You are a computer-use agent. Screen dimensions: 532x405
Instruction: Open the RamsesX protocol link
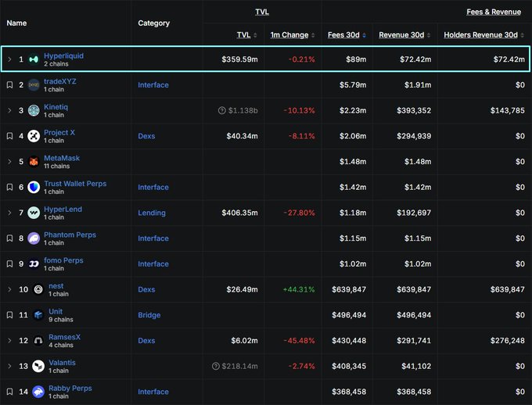(64, 337)
